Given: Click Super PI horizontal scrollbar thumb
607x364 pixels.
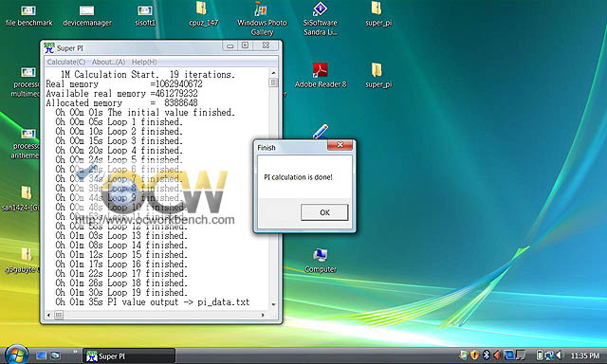Looking at the screenshot, I should coord(59,315).
